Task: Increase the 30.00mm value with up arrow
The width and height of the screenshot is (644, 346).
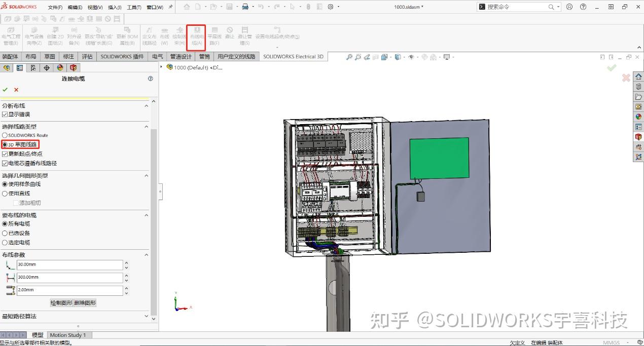Action: [126, 262]
